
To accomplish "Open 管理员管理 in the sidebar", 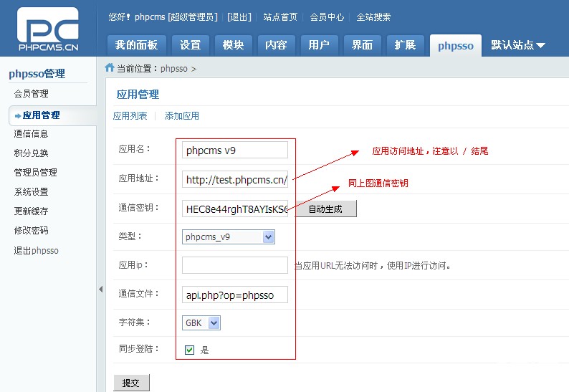I will tap(36, 173).
